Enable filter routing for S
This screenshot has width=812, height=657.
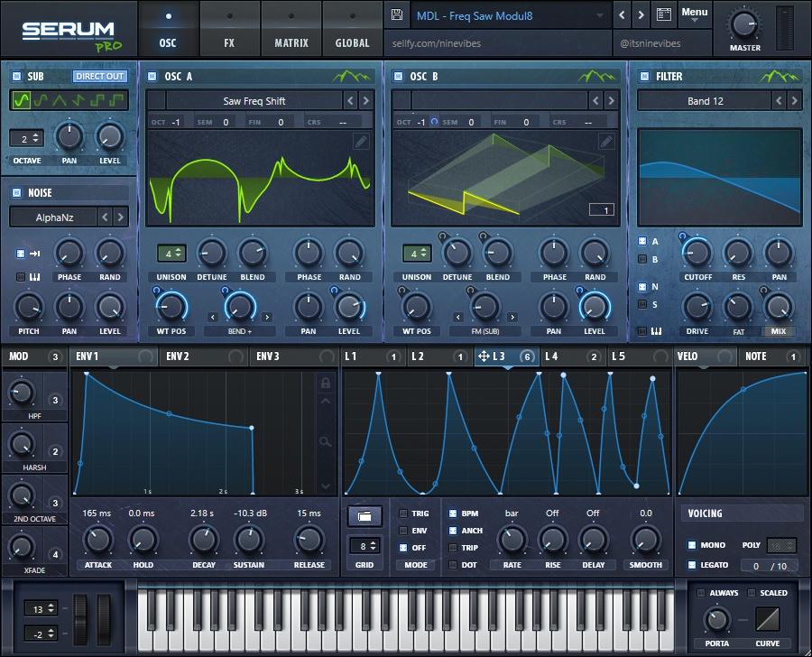(x=642, y=304)
